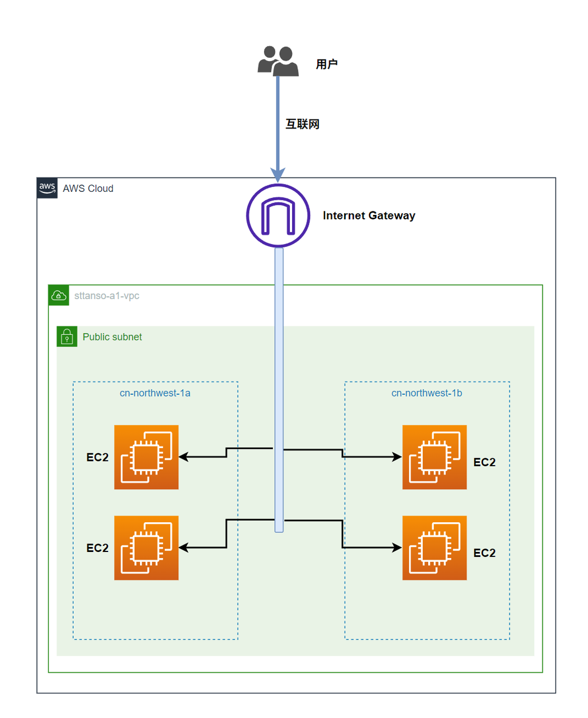588x718 pixels.
Task: Select top EC2 icon in cn-northwest-1b
Action: pos(434,457)
